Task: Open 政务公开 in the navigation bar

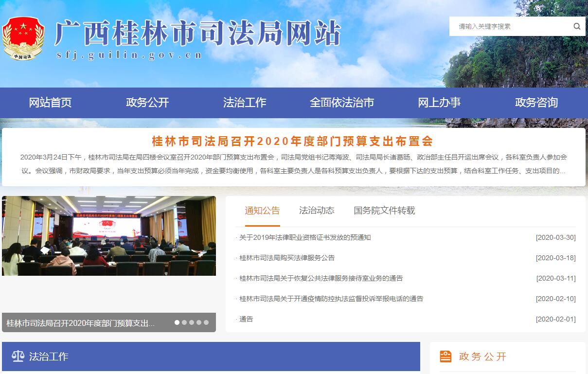Action: 147,103
